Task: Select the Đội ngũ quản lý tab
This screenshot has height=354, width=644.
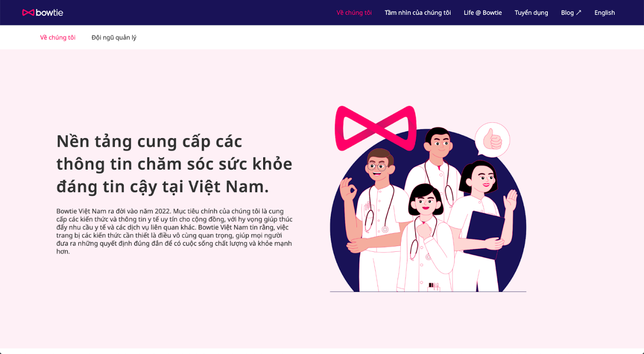Action: click(x=114, y=37)
